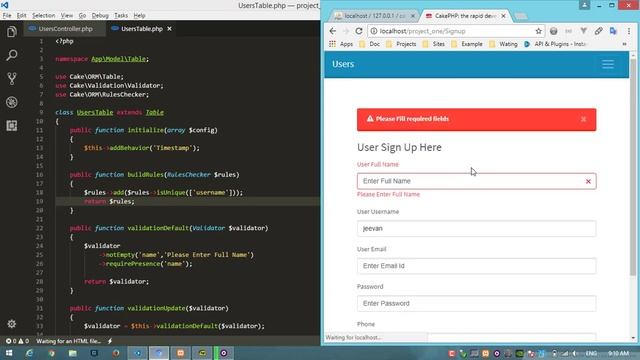The image size is (640, 360).
Task: Open the Edit menu in VS Code
Action: 22,16
